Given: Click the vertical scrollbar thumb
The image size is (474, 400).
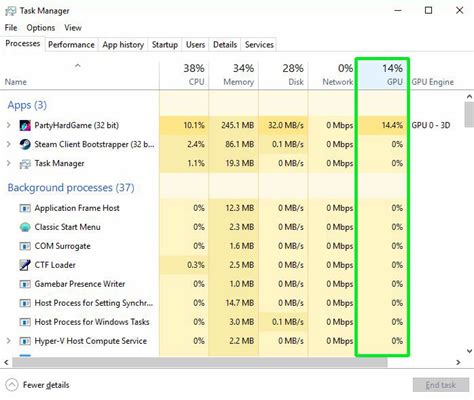Looking at the screenshot, I should coord(469,115).
